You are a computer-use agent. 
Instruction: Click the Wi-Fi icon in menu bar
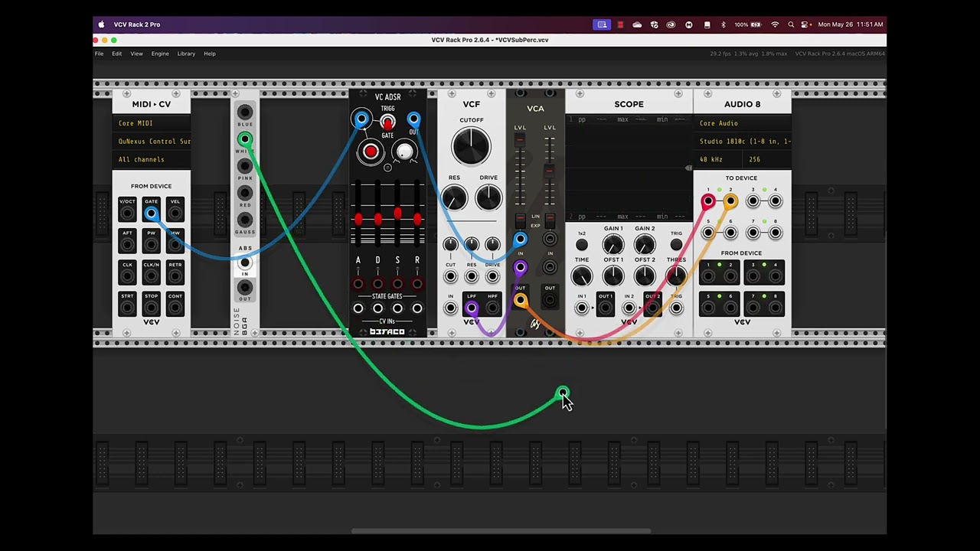click(x=775, y=24)
